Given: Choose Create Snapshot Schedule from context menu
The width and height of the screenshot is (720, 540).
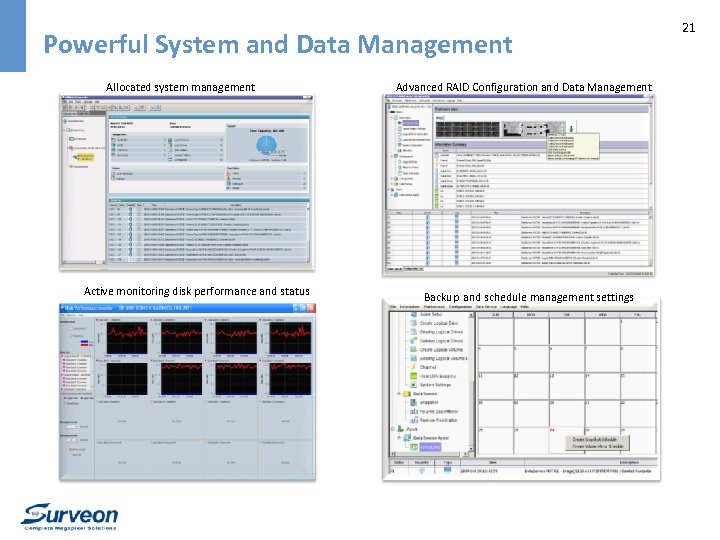Looking at the screenshot, I should click(x=597, y=439).
